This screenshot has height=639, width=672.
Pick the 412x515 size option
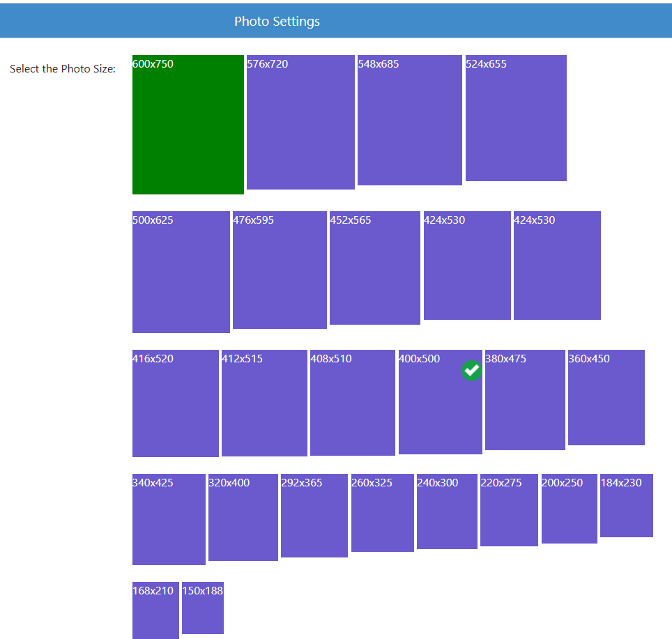click(x=264, y=403)
